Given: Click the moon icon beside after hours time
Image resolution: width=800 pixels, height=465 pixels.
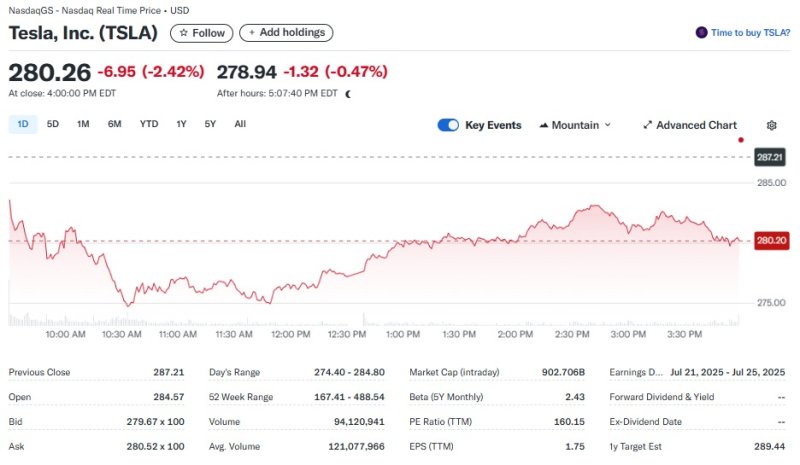Looking at the screenshot, I should point(348,93).
